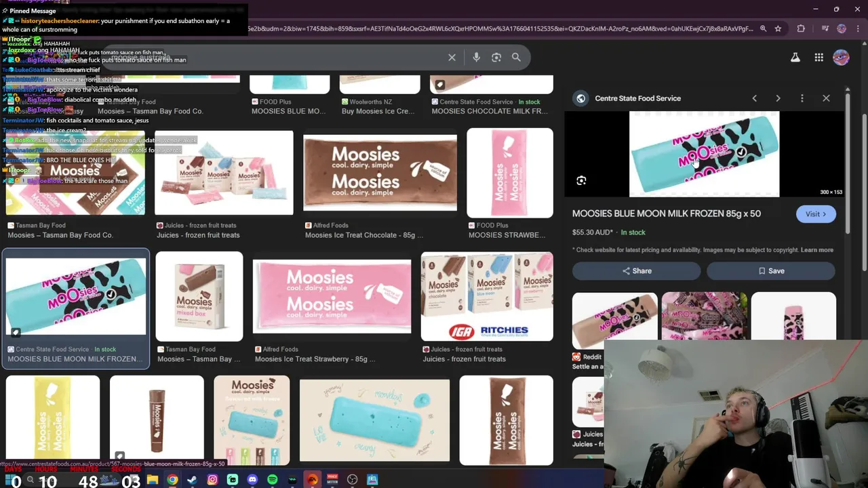Open large Moosies blue preview image

pyautogui.click(x=704, y=155)
